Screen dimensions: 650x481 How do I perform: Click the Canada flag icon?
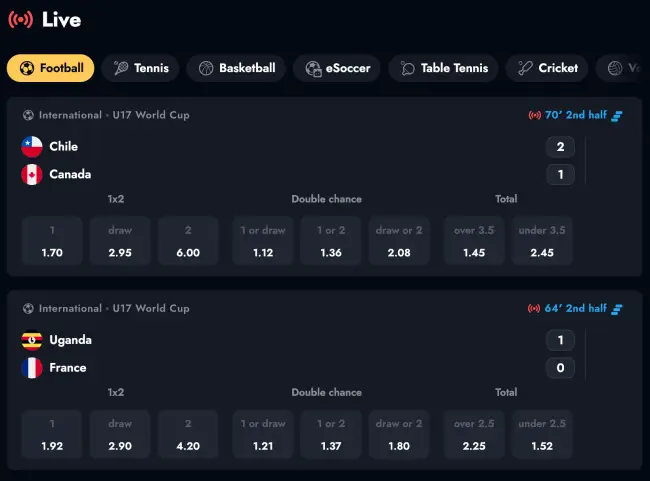pyautogui.click(x=32, y=175)
